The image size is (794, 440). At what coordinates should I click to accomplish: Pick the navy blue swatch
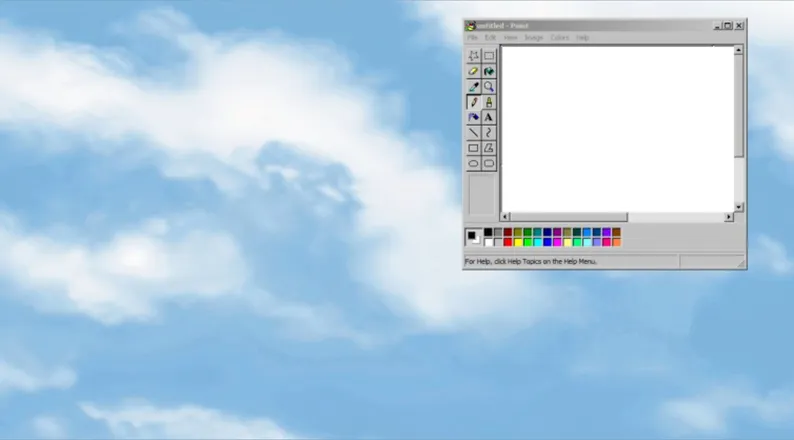tap(547, 232)
